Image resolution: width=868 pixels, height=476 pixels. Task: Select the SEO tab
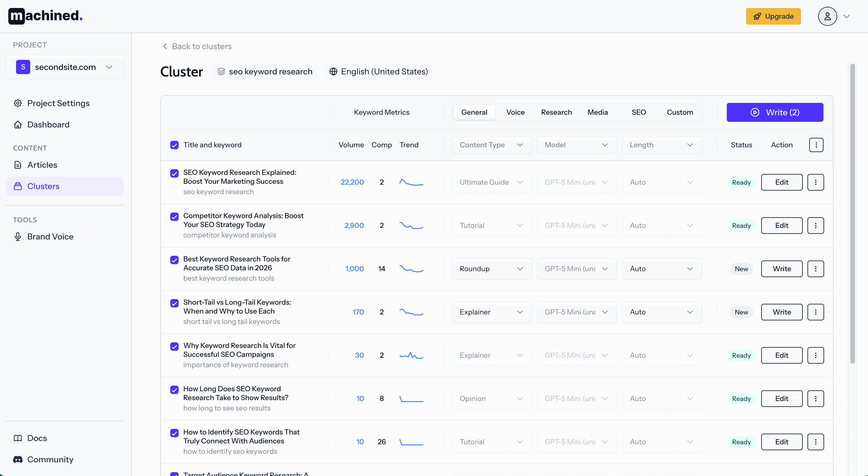click(x=639, y=112)
